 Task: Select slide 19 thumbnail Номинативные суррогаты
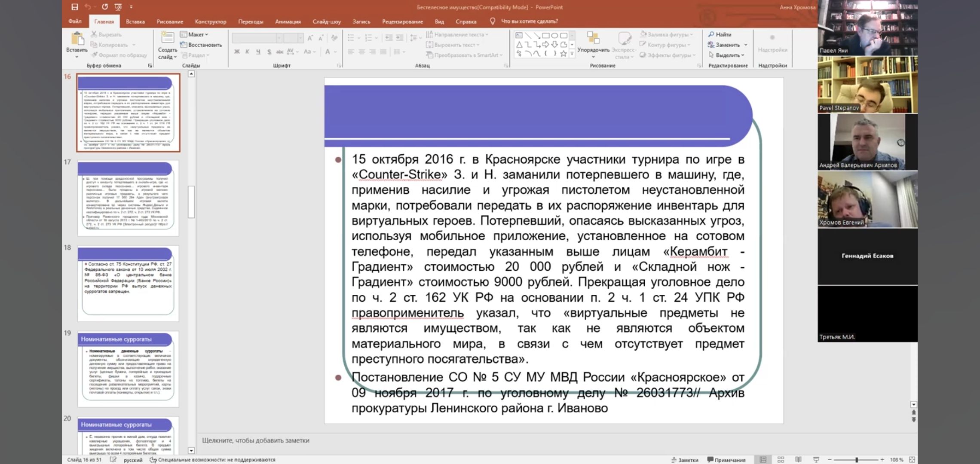pos(128,369)
